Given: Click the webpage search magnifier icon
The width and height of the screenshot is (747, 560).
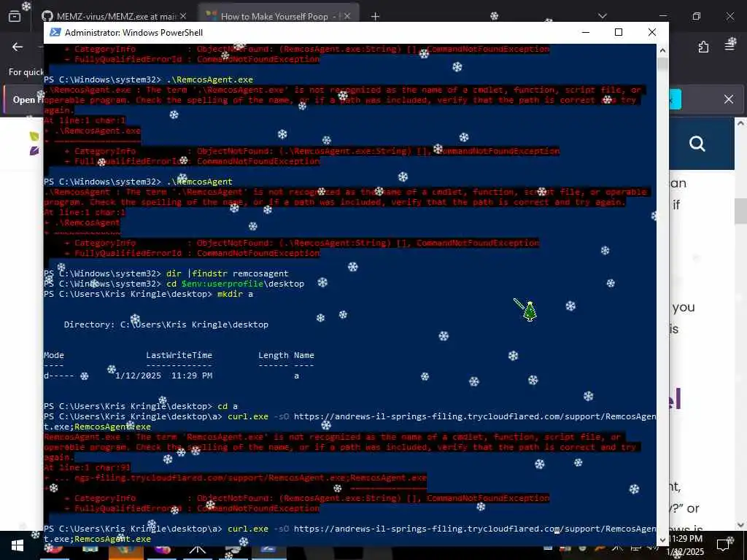Looking at the screenshot, I should click(697, 144).
